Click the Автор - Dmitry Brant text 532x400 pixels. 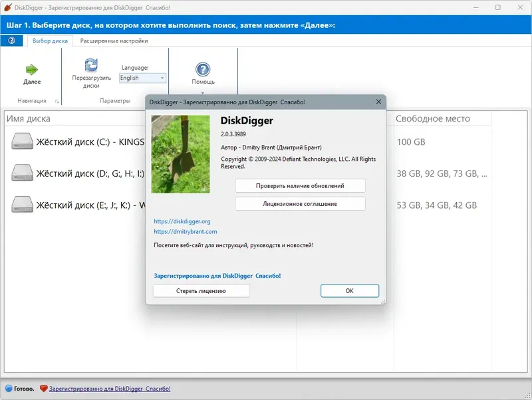(271, 147)
